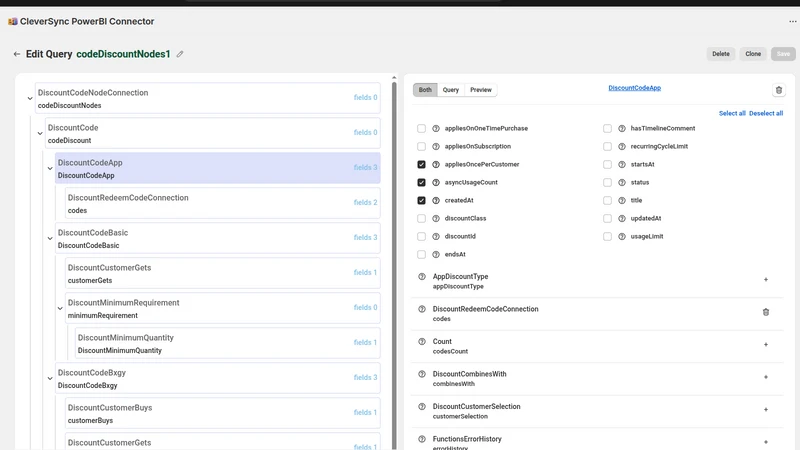Switch to the Query view tab
The width and height of the screenshot is (800, 450).
coord(451,90)
